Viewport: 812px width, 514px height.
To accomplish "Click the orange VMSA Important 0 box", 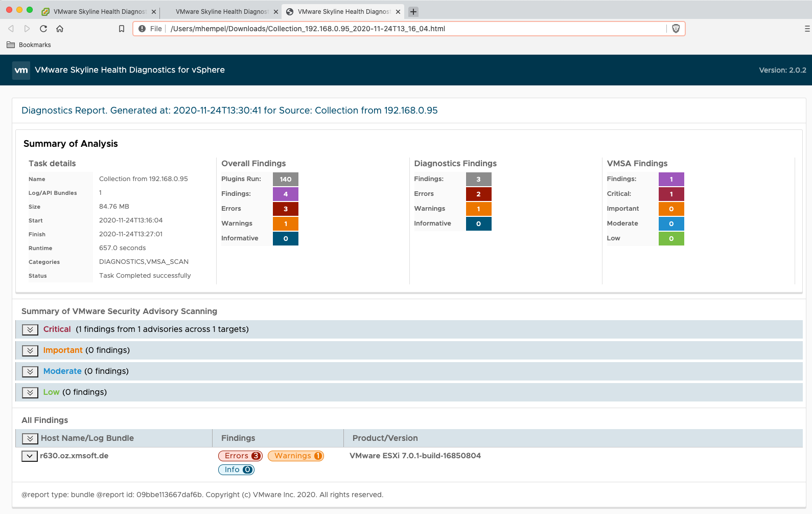I will [671, 209].
